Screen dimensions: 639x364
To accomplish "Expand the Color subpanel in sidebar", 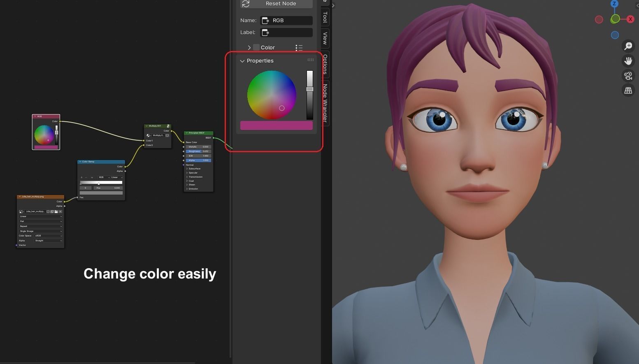I will point(249,48).
